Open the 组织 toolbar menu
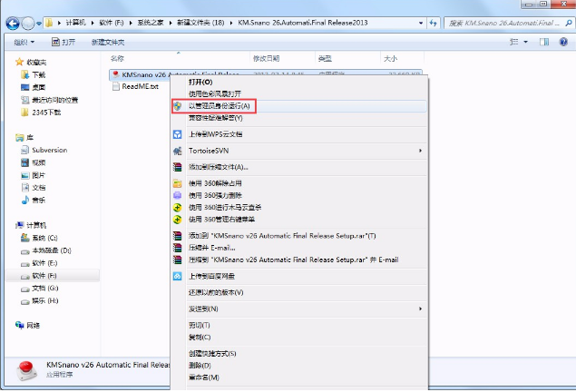The height and width of the screenshot is (392, 576). pyautogui.click(x=24, y=43)
